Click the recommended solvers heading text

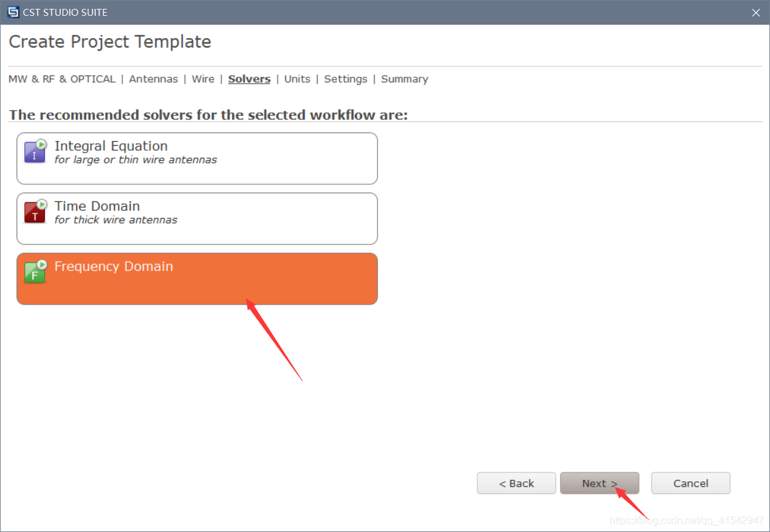click(209, 115)
